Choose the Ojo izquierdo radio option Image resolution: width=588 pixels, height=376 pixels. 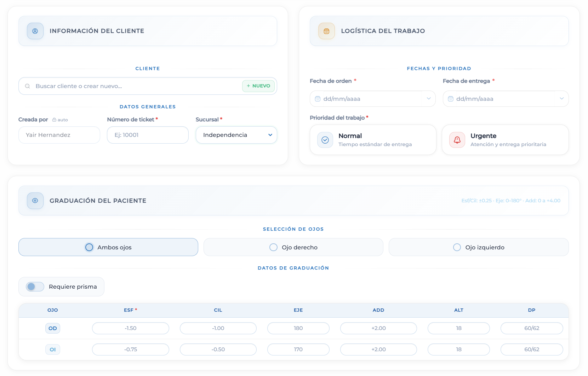457,247
